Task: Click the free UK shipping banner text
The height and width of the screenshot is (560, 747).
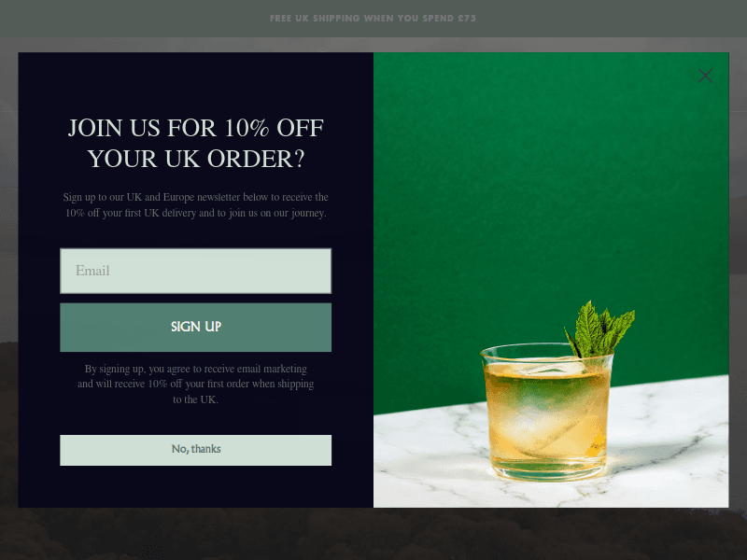Action: pyautogui.click(x=373, y=18)
